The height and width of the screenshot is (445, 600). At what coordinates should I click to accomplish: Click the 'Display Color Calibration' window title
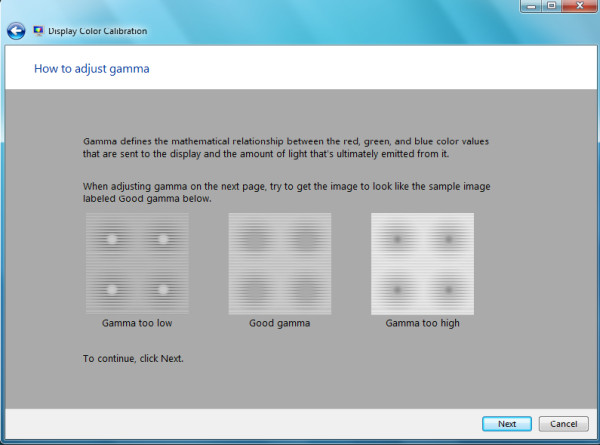pos(98,31)
